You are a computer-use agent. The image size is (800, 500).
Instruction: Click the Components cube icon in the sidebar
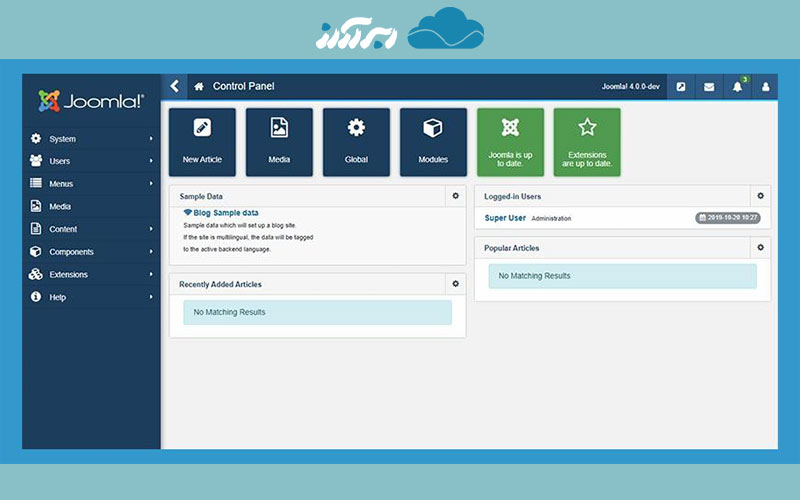pos(36,252)
